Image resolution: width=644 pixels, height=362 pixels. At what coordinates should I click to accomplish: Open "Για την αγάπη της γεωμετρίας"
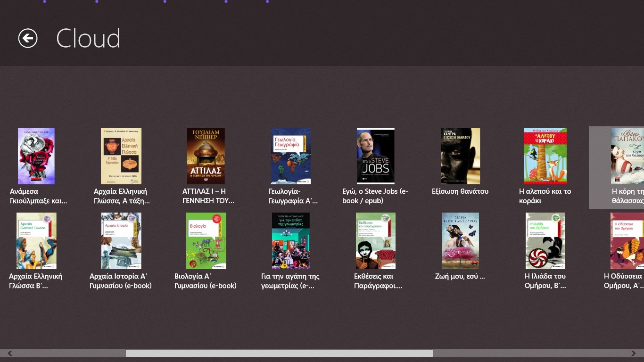tap(290, 241)
